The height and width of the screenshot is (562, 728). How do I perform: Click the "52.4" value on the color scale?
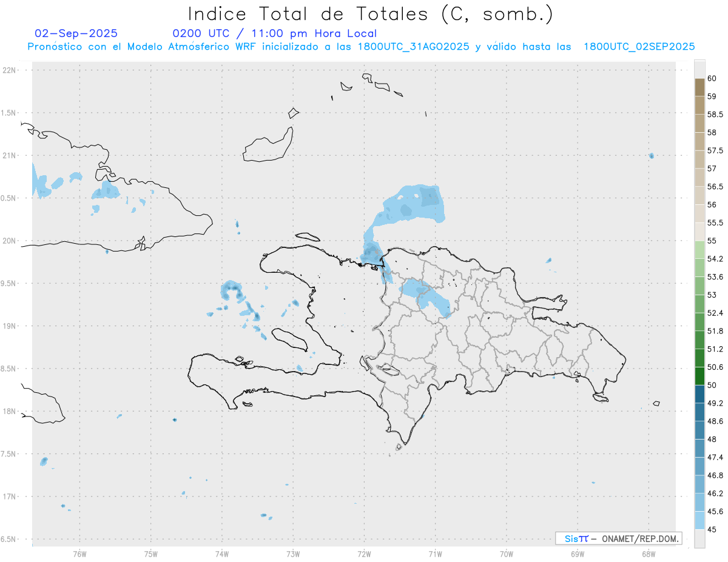tap(715, 313)
